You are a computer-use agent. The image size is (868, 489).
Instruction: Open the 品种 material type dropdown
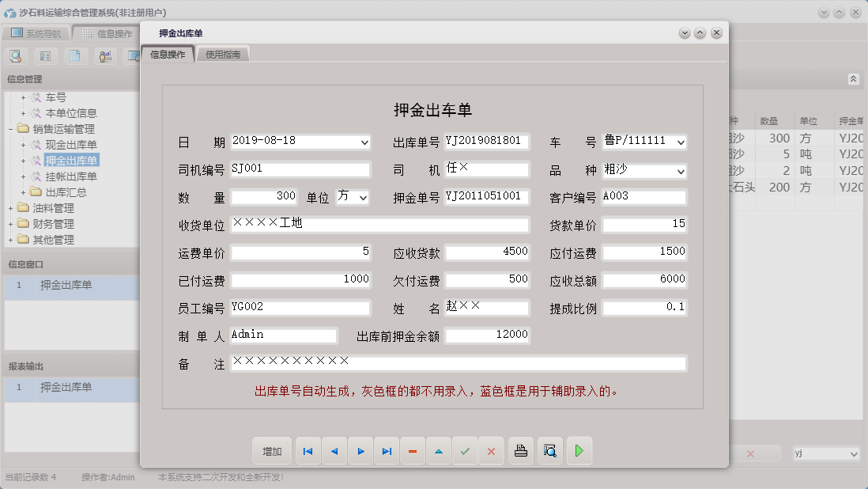click(x=680, y=171)
